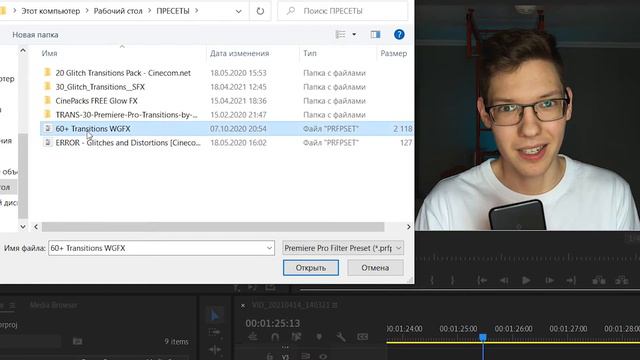Image resolution: width=640 pixels, height=360 pixels.
Task: Select 30_Glitch_Transitions__SFX folder
Action: [100, 87]
